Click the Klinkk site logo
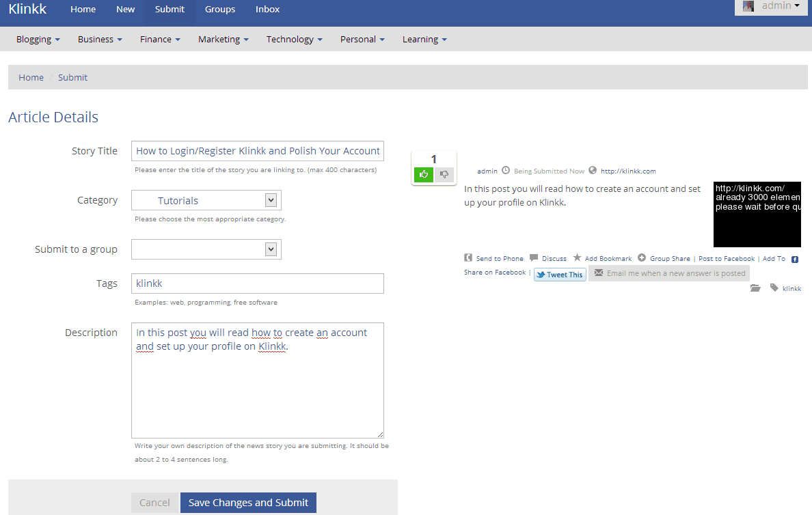Viewport: 812px width, 515px height. 27,9
